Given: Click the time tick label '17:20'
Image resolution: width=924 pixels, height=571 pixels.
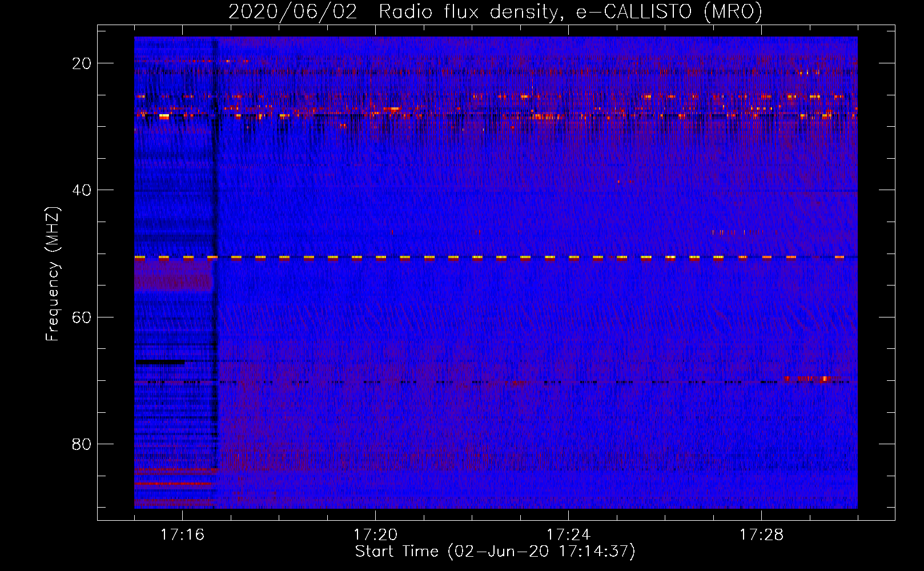Looking at the screenshot, I should pyautogui.click(x=375, y=535).
